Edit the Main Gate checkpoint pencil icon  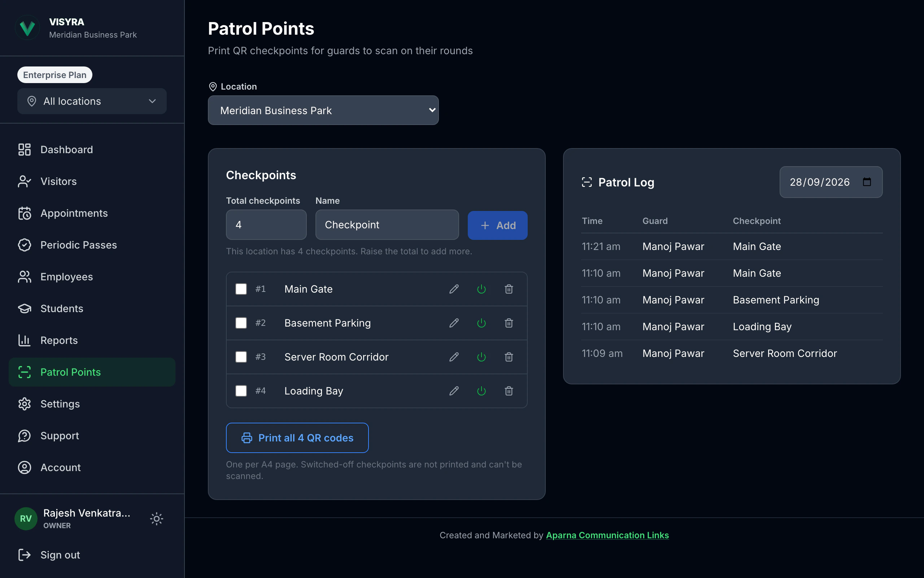point(454,289)
